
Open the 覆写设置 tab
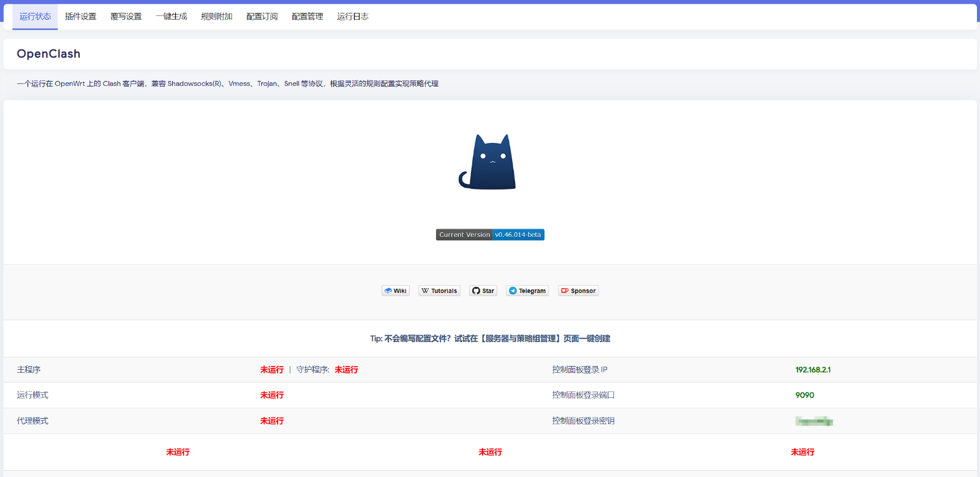[126, 17]
